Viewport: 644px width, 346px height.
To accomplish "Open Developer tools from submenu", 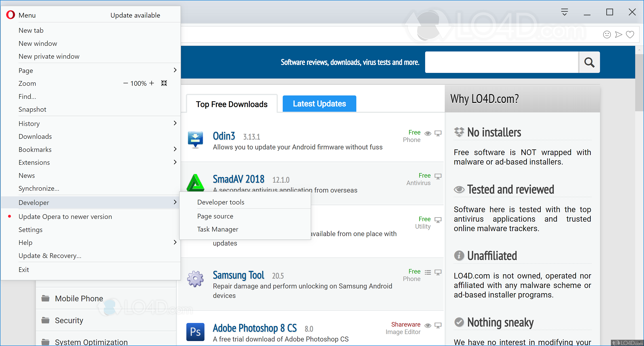I will pos(220,202).
